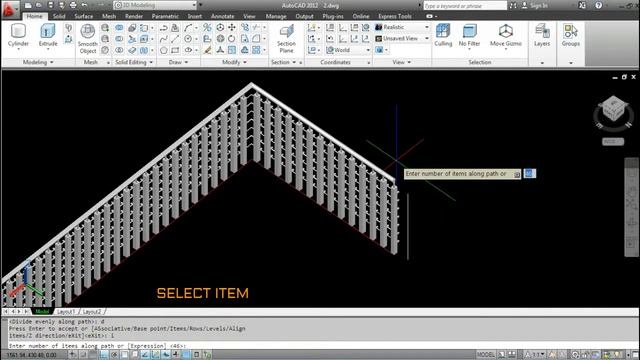
Task: Click the Erase tool in Modify panel
Action: (x=207, y=50)
